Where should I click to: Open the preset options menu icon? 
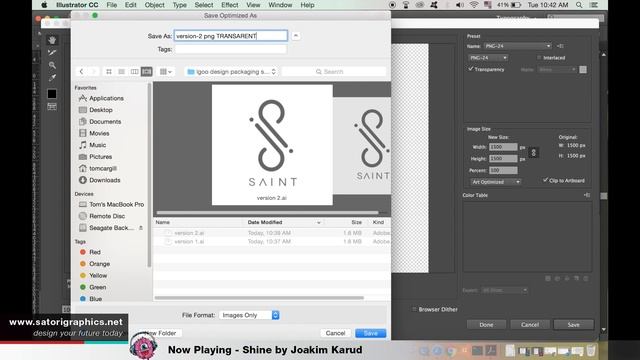pyautogui.click(x=560, y=46)
